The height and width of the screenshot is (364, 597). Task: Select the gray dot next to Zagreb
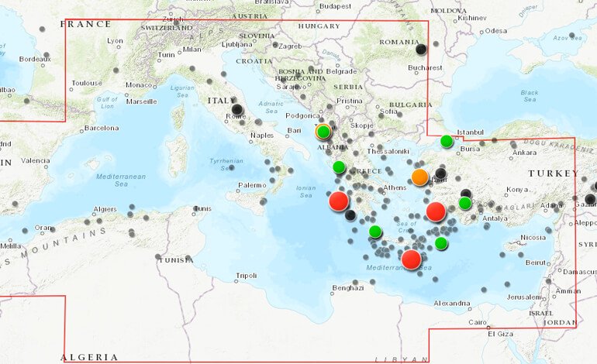(275, 44)
